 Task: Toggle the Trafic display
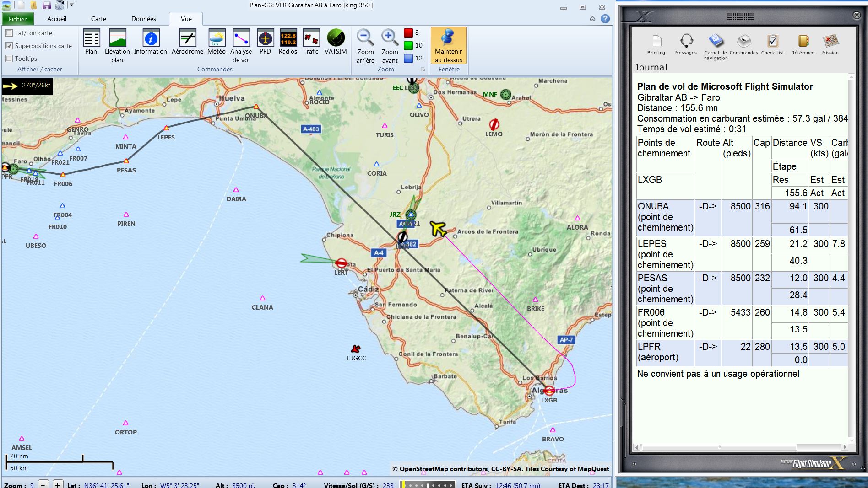pos(311,42)
